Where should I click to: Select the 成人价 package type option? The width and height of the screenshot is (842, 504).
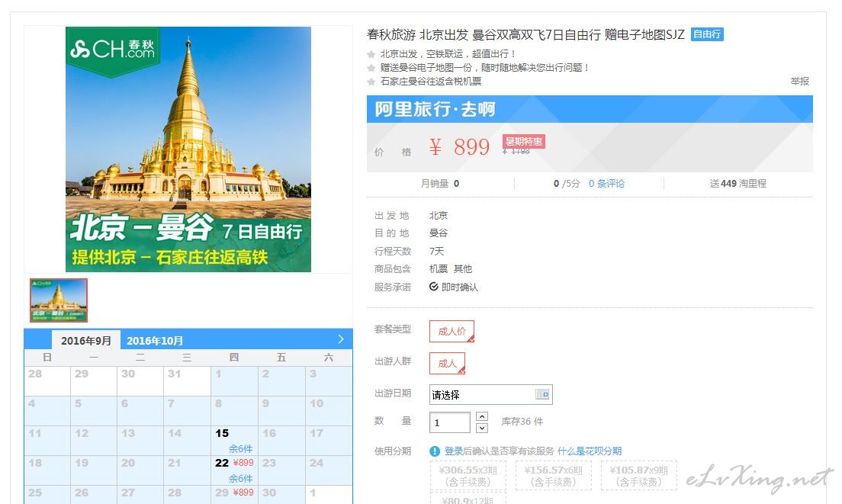tap(452, 332)
